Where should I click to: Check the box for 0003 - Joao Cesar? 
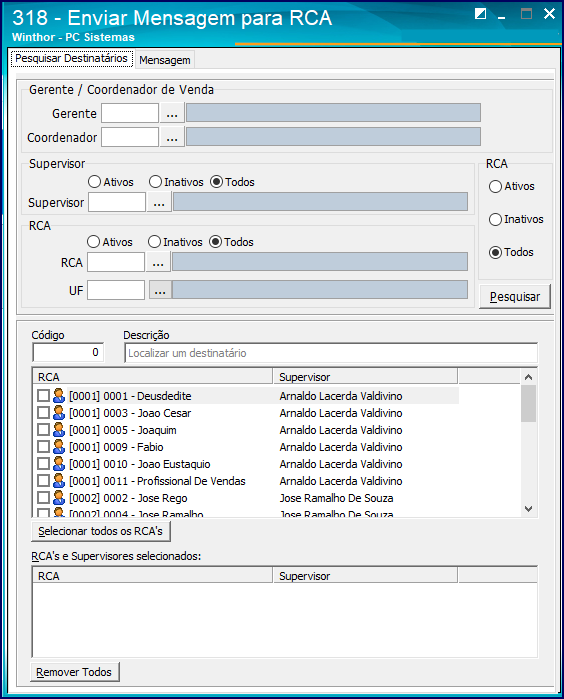coord(43,413)
